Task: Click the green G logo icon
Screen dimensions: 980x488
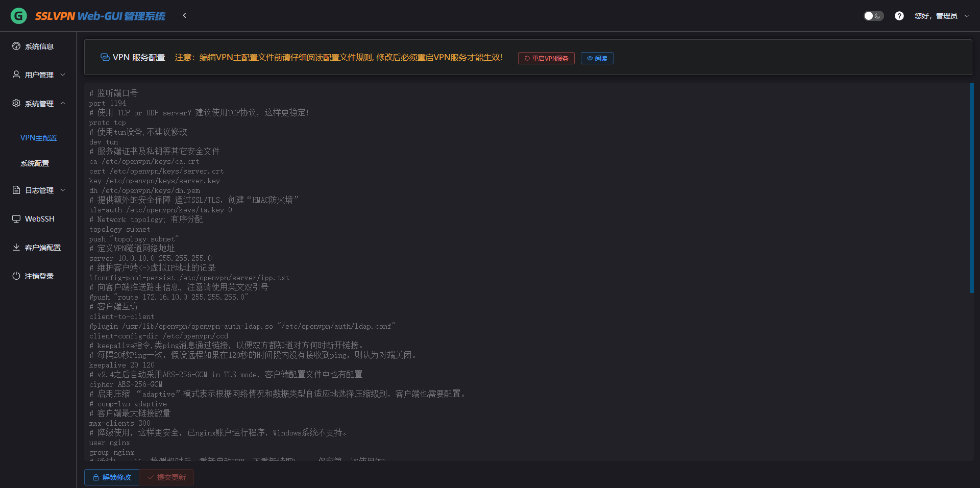Action: (19, 16)
